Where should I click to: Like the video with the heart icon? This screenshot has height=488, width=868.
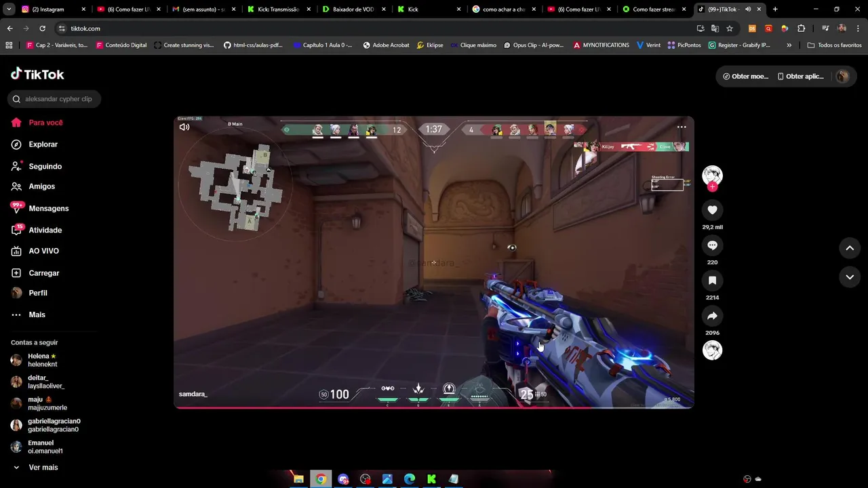(x=712, y=210)
